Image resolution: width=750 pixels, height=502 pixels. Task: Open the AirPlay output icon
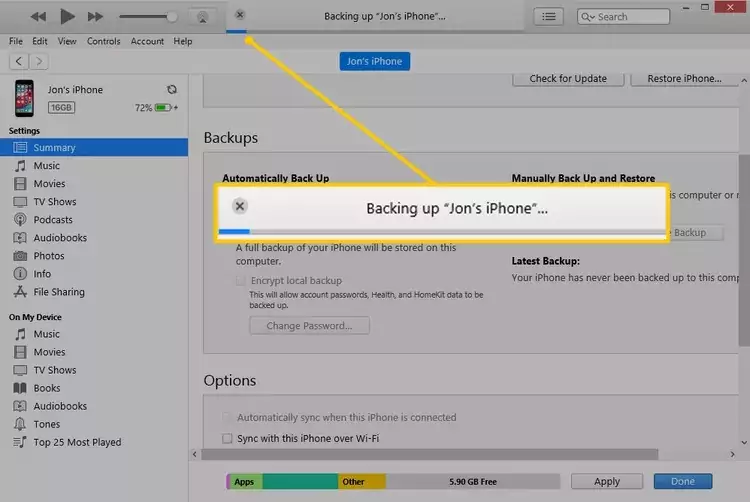coord(202,17)
